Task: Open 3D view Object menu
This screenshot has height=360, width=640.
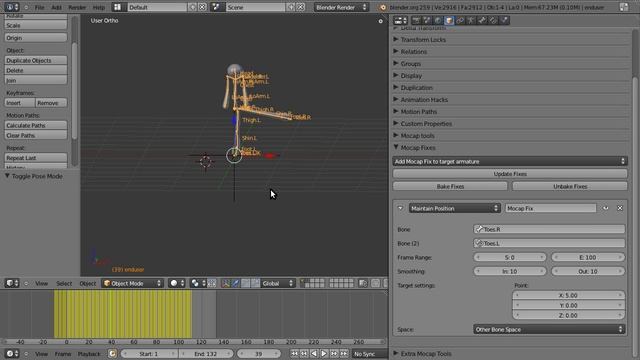Action: (x=87, y=283)
